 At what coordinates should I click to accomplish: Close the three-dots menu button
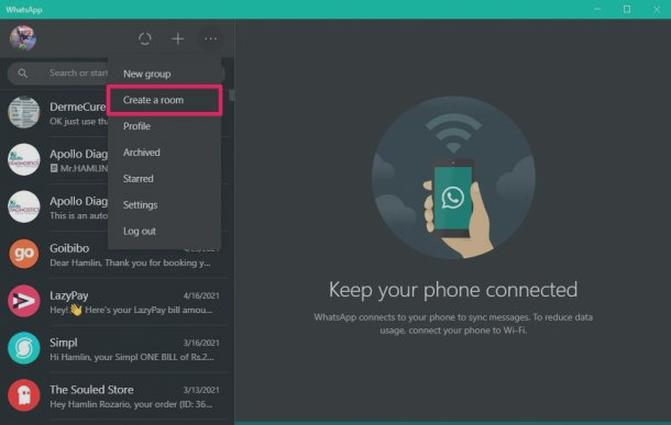pyautogui.click(x=211, y=39)
